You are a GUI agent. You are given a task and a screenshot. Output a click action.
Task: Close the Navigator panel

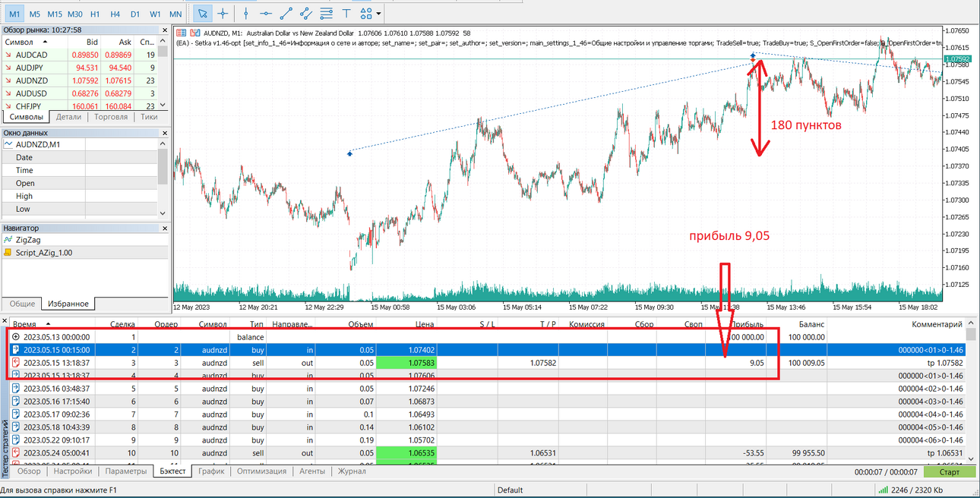click(x=165, y=228)
